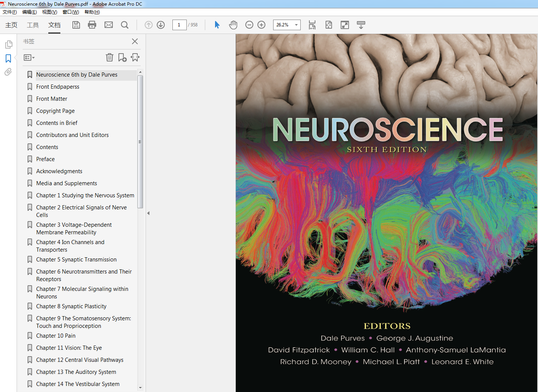Screen dimensions: 538x392
Task: Switch to the 文档 tab
Action: [x=54, y=25]
